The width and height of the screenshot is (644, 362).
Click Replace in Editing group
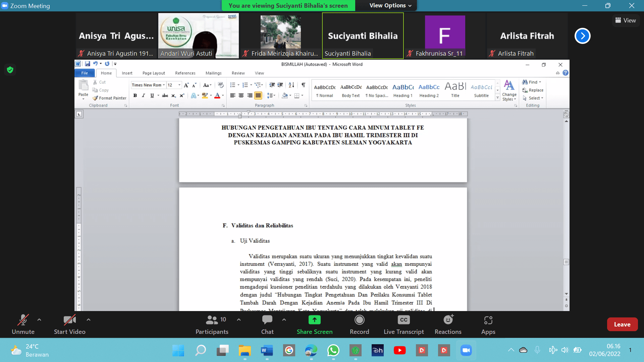[x=533, y=90]
